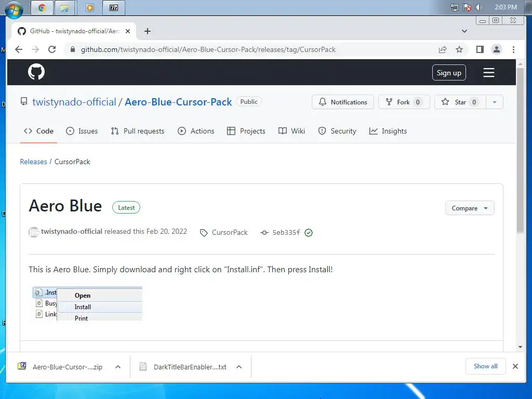Image resolution: width=532 pixels, height=399 pixels.
Task: Bookmark this page with the star icon
Action: tap(459, 49)
